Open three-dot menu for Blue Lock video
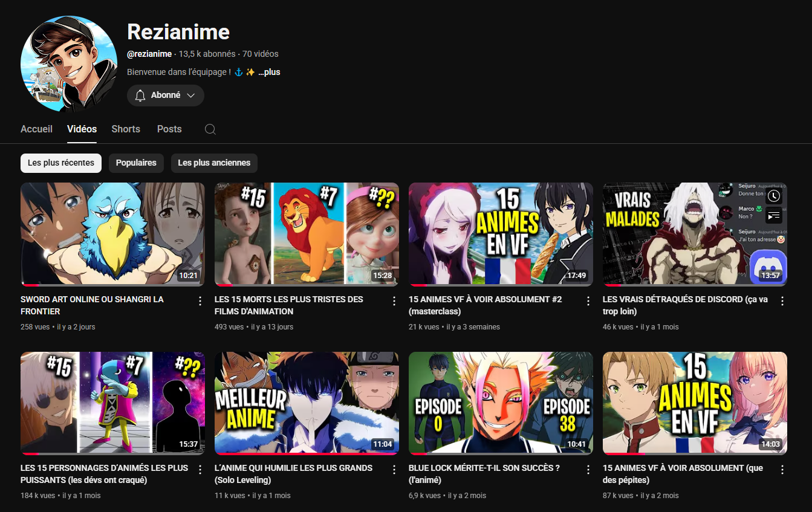This screenshot has height=512, width=812. (588, 470)
